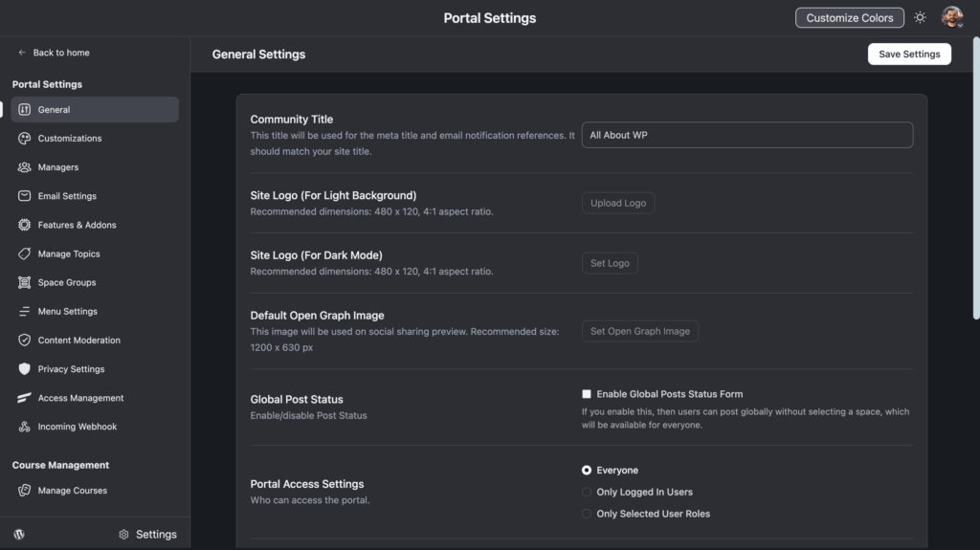
Task: Click the Manage Topics tag icon
Action: pyautogui.click(x=24, y=253)
